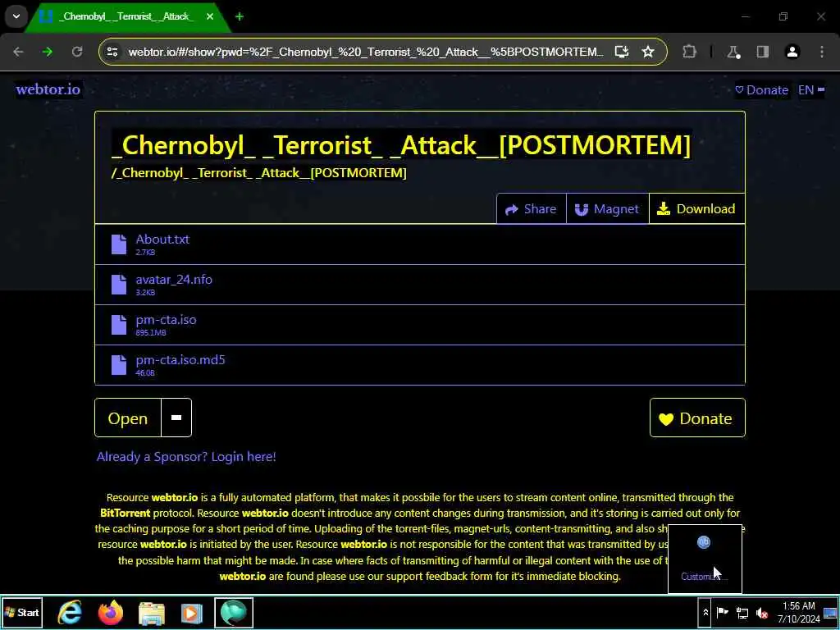The width and height of the screenshot is (840, 630).
Task: Expand the dropdown next to Open
Action: click(x=176, y=418)
